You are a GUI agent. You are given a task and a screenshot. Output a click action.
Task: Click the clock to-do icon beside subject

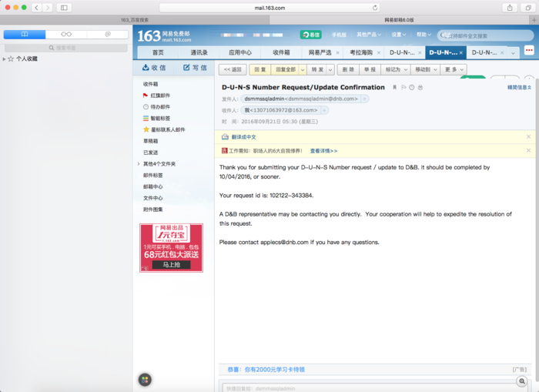pyautogui.click(x=411, y=87)
